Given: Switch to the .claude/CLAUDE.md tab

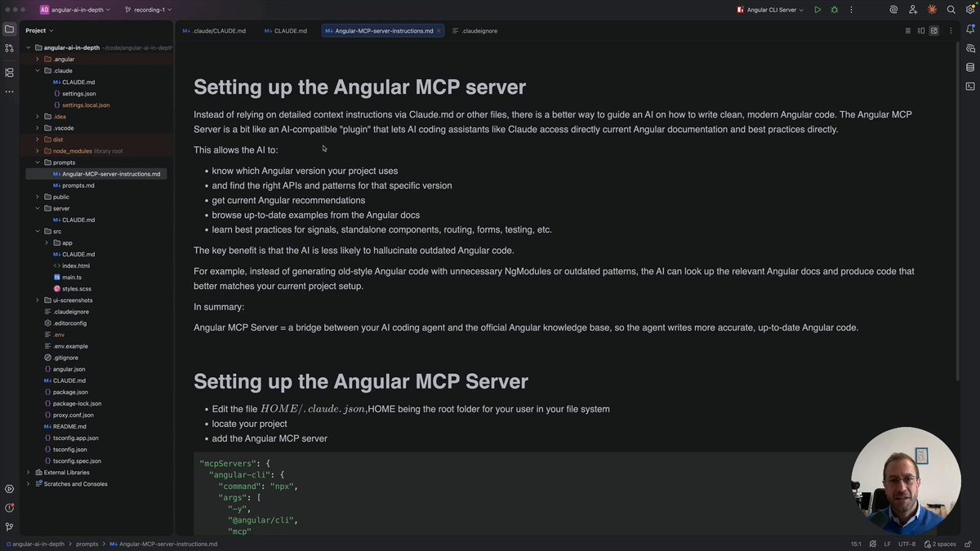Looking at the screenshot, I should coord(214,30).
